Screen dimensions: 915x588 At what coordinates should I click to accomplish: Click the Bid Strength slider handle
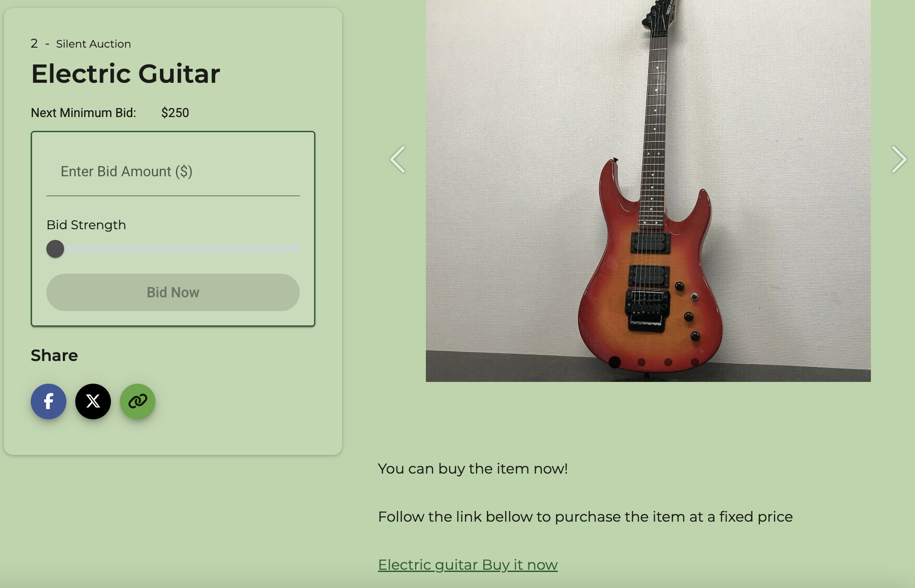pos(55,249)
